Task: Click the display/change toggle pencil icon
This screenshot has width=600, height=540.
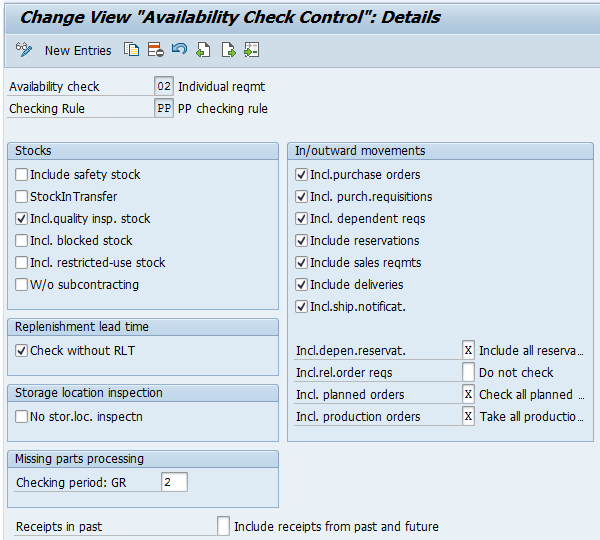Action: point(24,50)
